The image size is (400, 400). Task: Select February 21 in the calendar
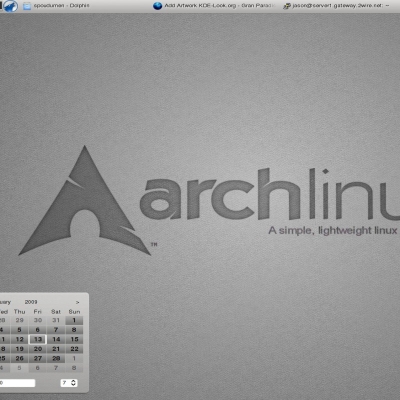coord(56,349)
